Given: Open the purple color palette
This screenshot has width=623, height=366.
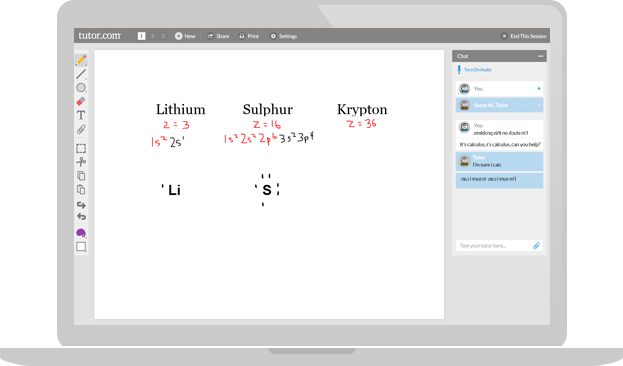Looking at the screenshot, I should click(81, 233).
